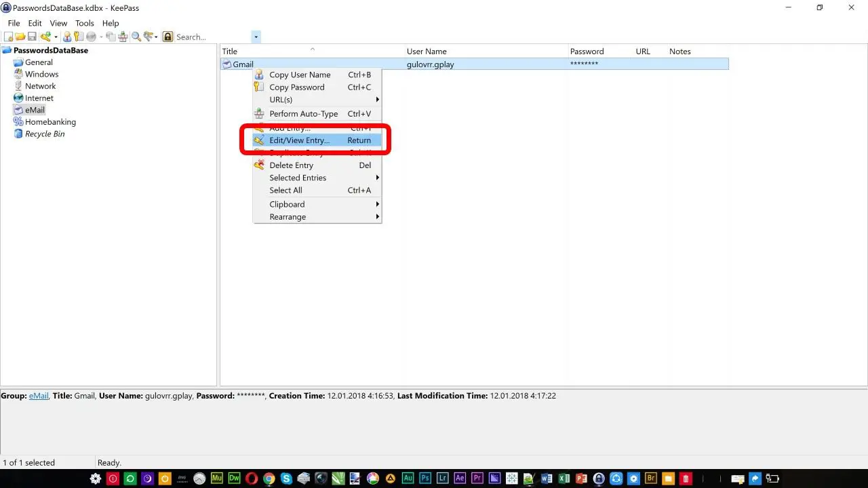Expand the Rearrange submenu
This screenshot has width=868, height=488.
(317, 217)
